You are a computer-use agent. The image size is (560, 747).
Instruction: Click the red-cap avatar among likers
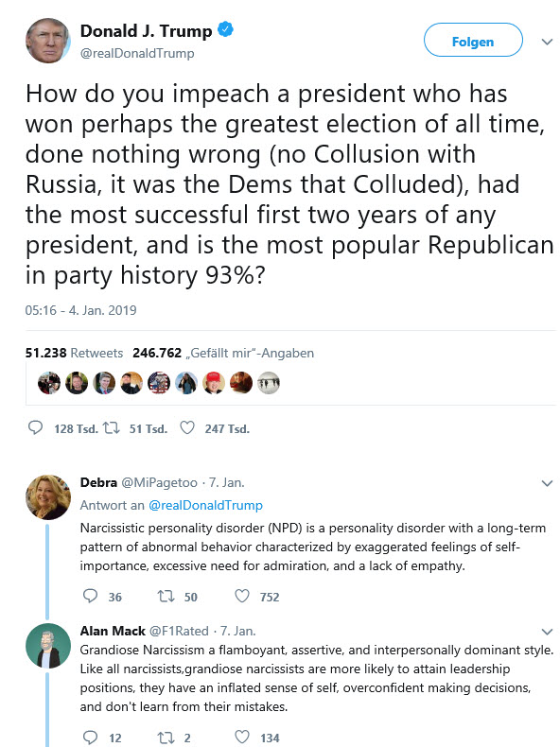214,383
